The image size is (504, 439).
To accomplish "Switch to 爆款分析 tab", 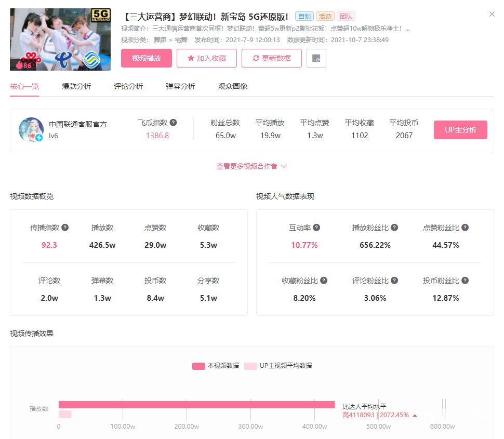I will pyautogui.click(x=76, y=86).
